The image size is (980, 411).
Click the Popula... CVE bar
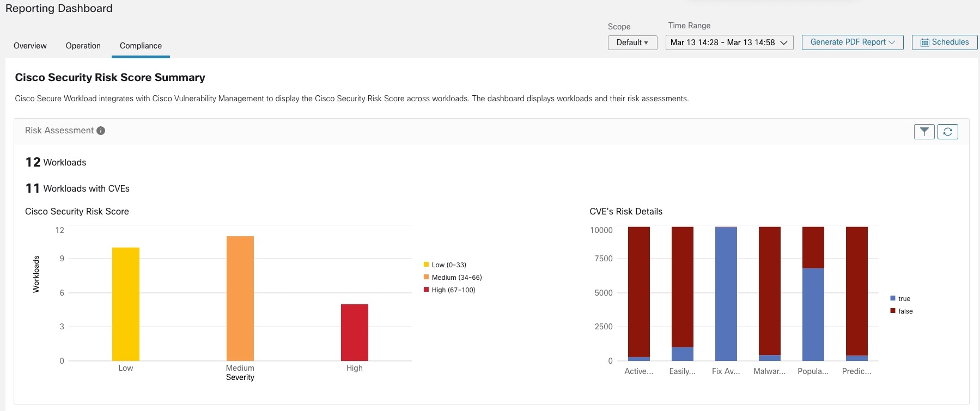coord(813,293)
